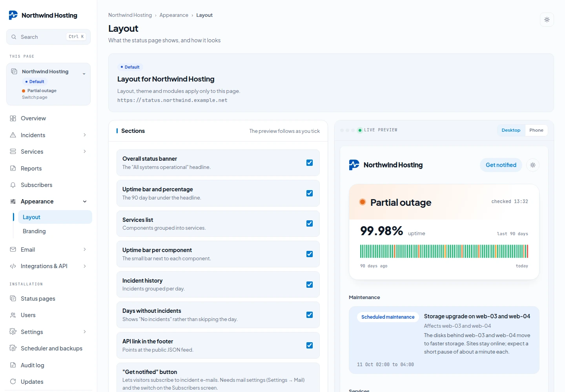Expand the Email submenu chevron
The height and width of the screenshot is (392, 565).
point(85,249)
